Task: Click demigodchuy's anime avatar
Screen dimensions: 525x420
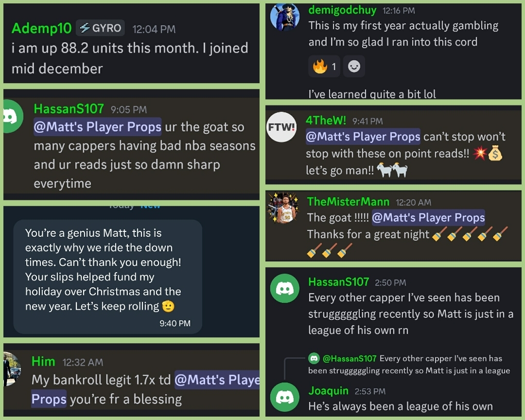Action: (284, 16)
